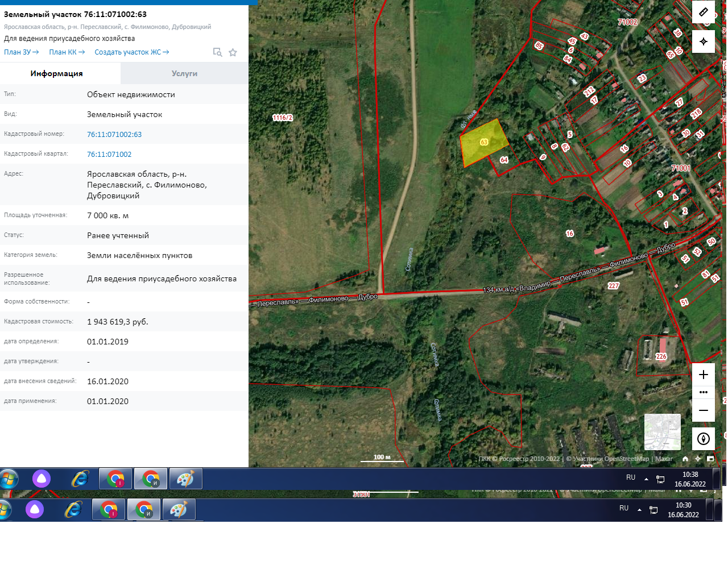Click quarter label 71001 on the map
The height and width of the screenshot is (582, 728).
click(x=681, y=168)
